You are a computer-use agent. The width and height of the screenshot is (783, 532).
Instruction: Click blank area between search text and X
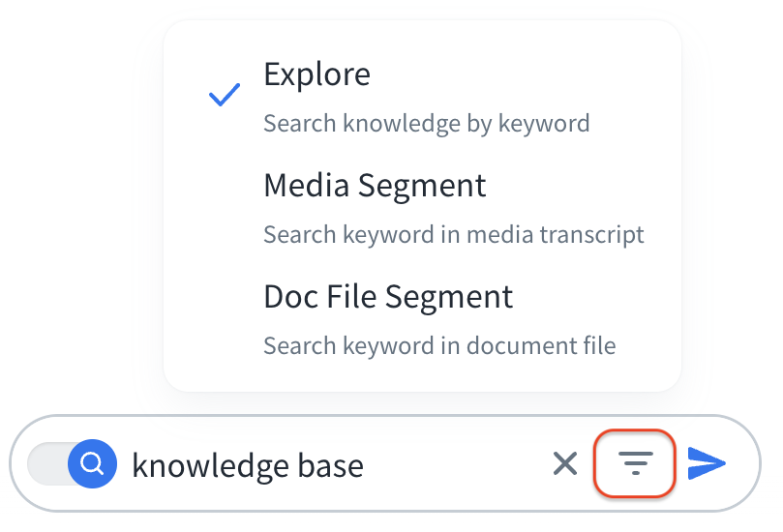pyautogui.click(x=455, y=465)
